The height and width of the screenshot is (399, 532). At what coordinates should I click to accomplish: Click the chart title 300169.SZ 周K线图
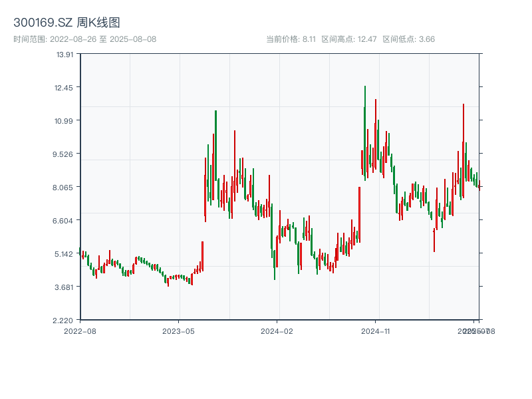pos(67,23)
